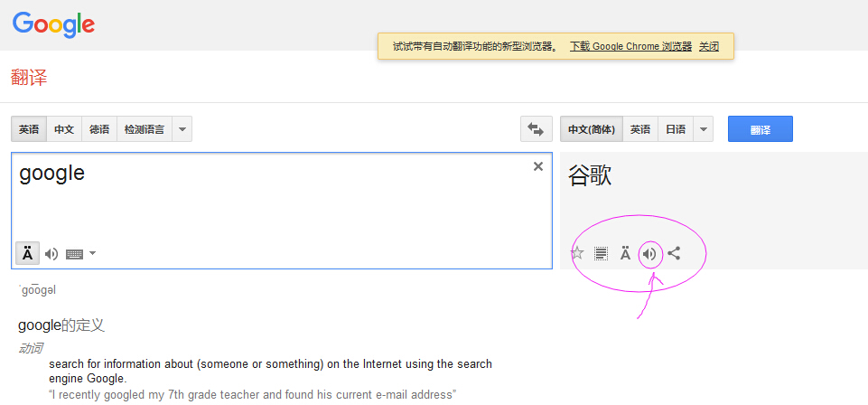The image size is (868, 405).
Task: Toggle translation romanization Ä icon
Action: click(x=625, y=254)
